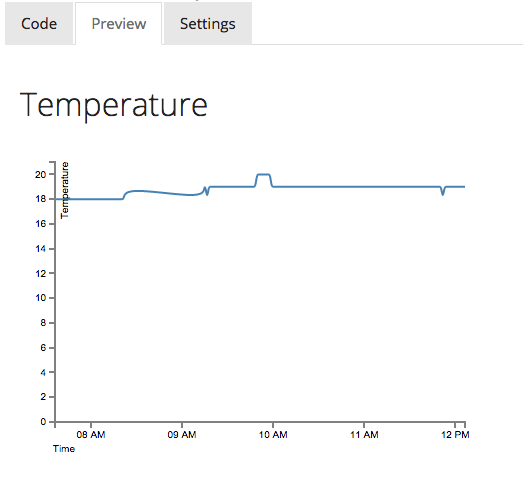The width and height of the screenshot is (523, 482).
Task: Click the 09 AM axis tick label
Action: point(182,435)
